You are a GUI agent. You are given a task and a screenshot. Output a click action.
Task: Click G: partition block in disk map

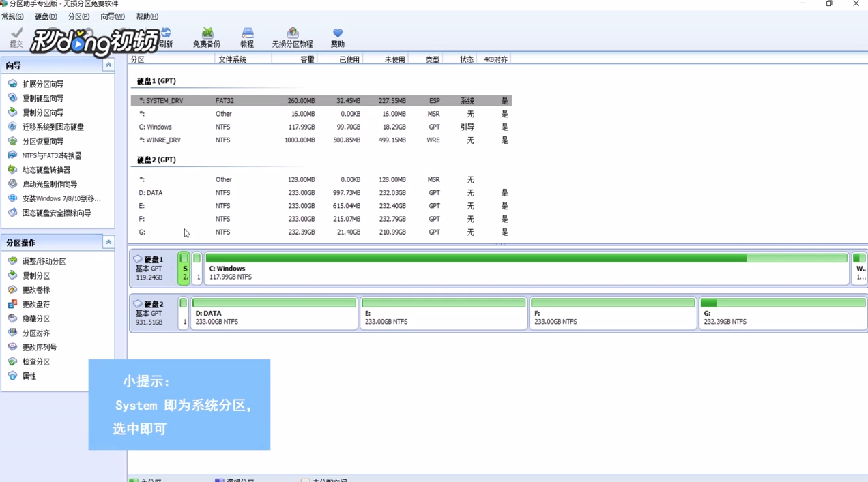(783, 312)
